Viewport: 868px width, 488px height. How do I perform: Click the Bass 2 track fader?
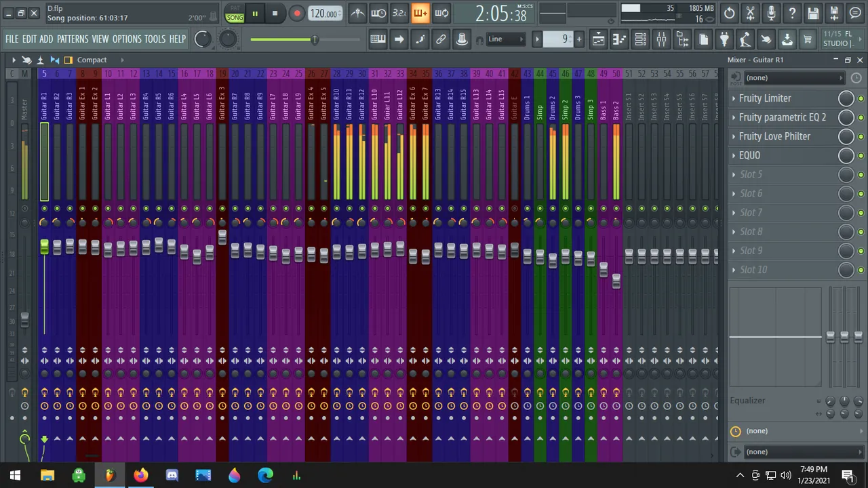[x=616, y=281]
